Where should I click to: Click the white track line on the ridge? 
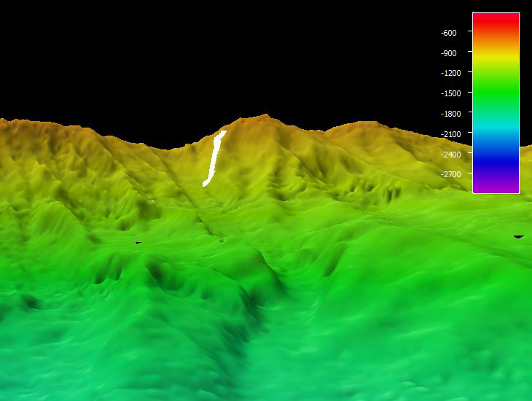pyautogui.click(x=214, y=158)
